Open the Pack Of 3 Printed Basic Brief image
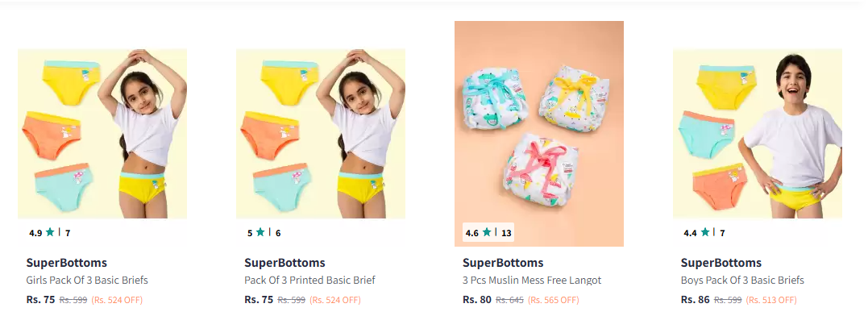The width and height of the screenshot is (868, 316). pyautogui.click(x=321, y=134)
